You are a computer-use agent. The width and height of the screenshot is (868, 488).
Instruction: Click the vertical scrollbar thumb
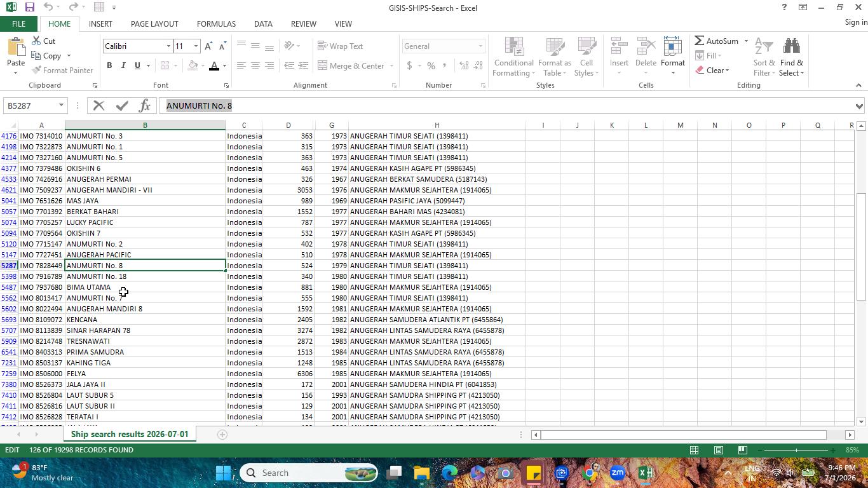pyautogui.click(x=861, y=247)
